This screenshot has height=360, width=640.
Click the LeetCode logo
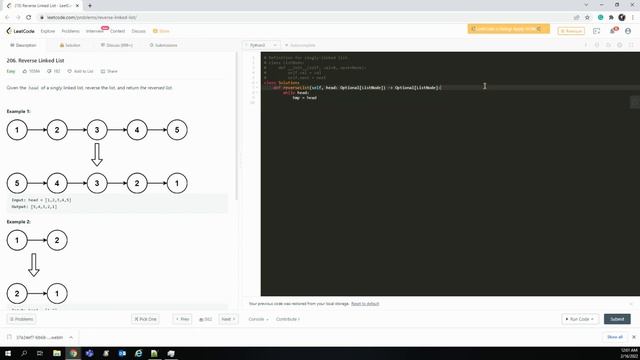click(x=20, y=31)
